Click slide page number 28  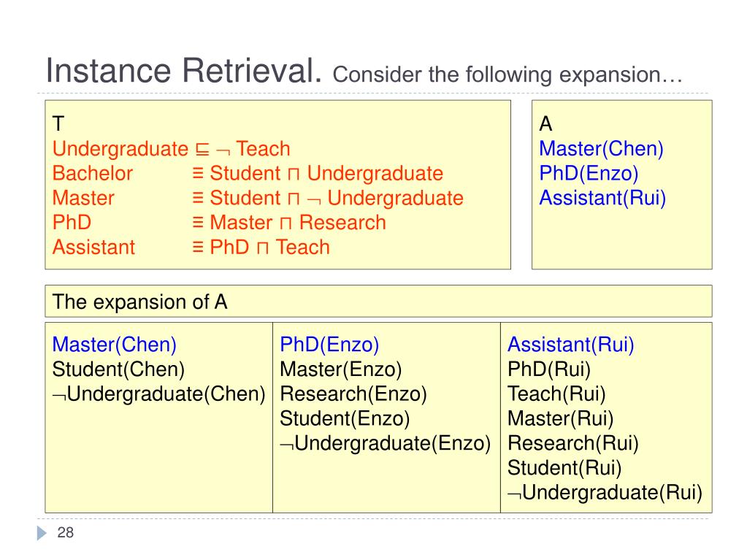click(x=65, y=532)
